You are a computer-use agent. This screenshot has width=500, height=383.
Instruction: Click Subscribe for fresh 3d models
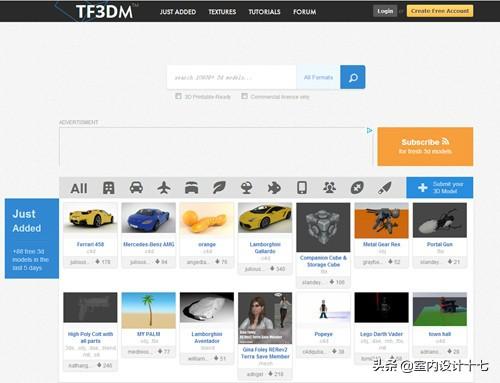click(425, 146)
